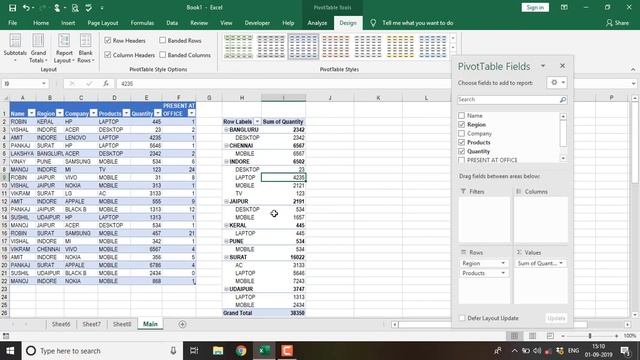
Task: Collapse the BANGLURU pivot group
Action: point(226,130)
